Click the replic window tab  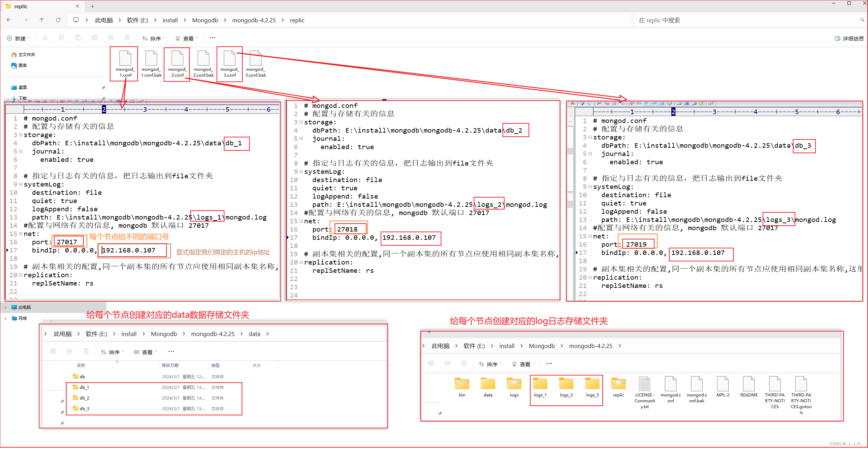(43, 6)
